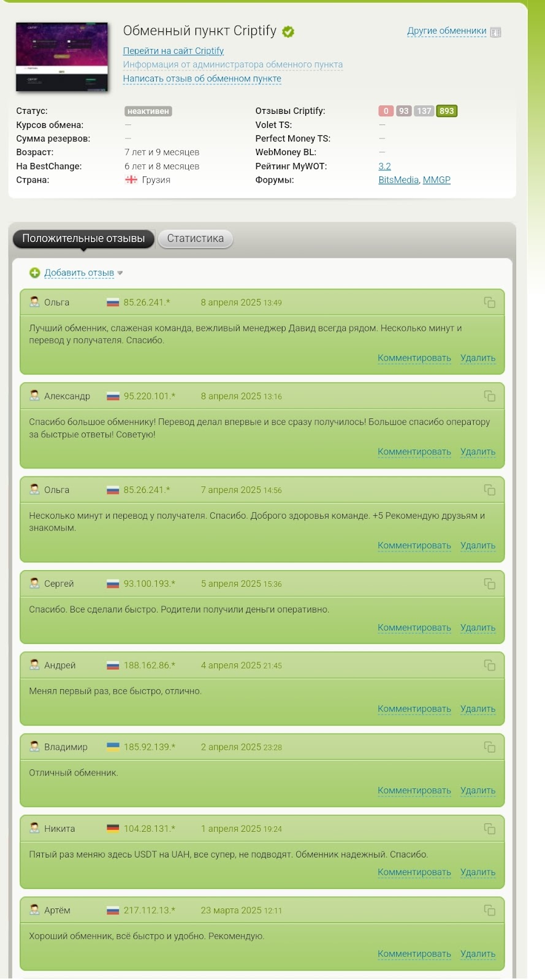Click the copy icon on Артём's review

[x=489, y=910]
